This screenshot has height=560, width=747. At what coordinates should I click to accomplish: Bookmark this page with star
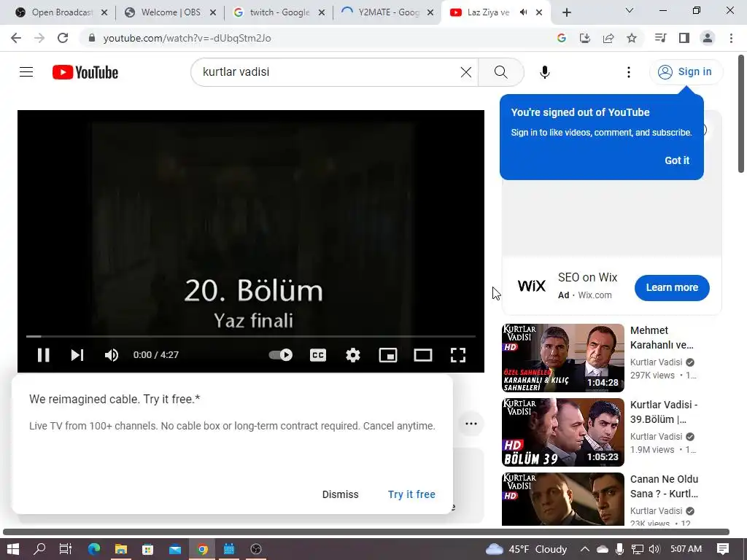click(631, 38)
